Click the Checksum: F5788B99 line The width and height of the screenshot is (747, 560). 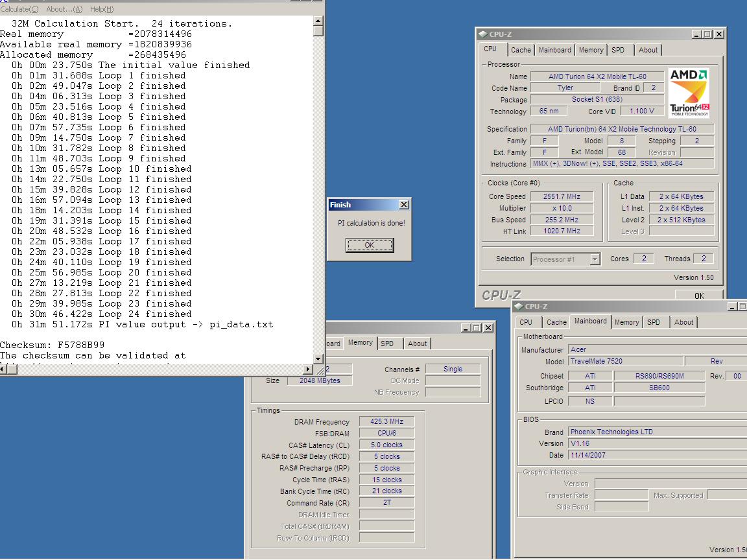tap(52, 345)
